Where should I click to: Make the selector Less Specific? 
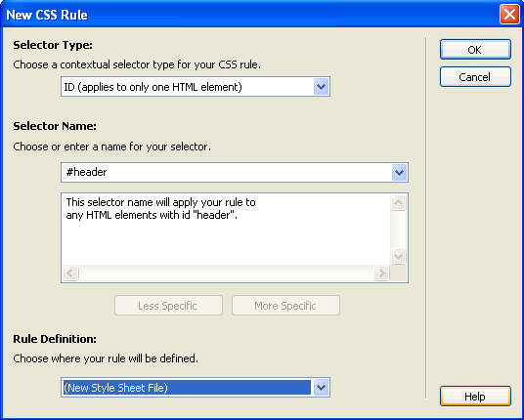point(168,306)
